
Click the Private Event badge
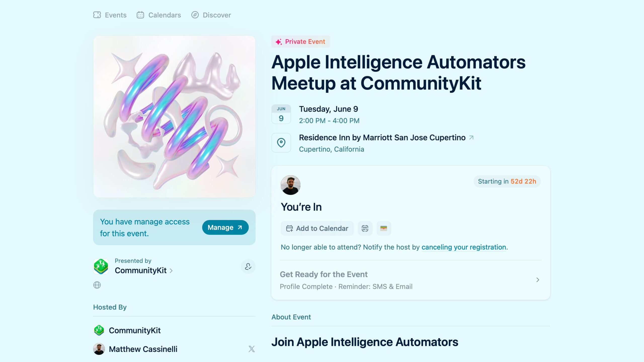click(301, 42)
